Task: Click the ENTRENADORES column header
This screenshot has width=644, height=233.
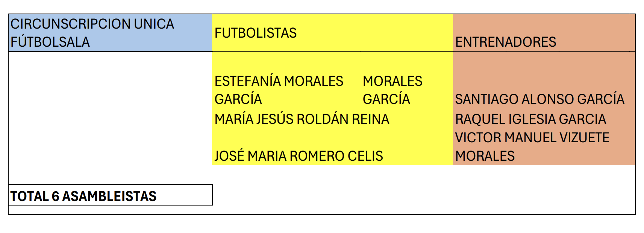Action: (505, 42)
